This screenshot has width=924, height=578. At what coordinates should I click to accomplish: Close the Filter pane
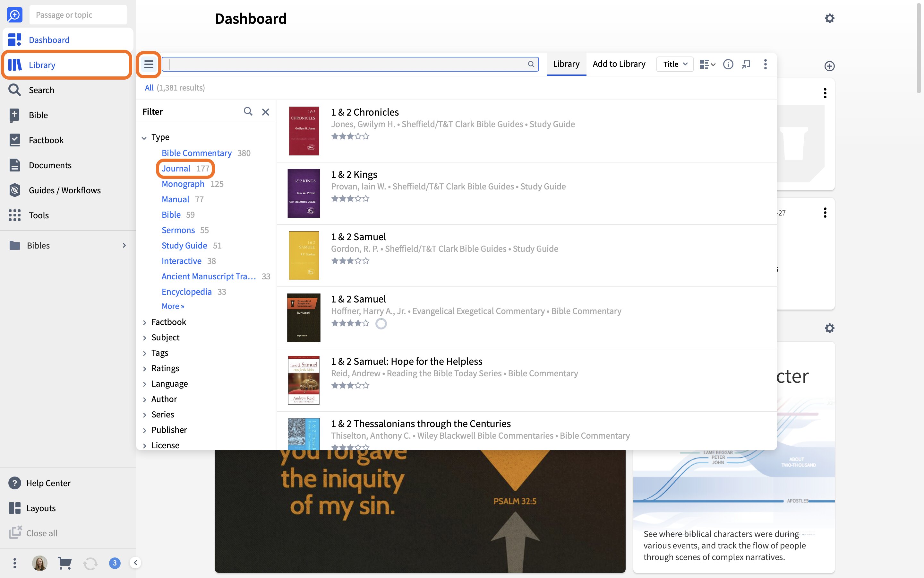[265, 112]
